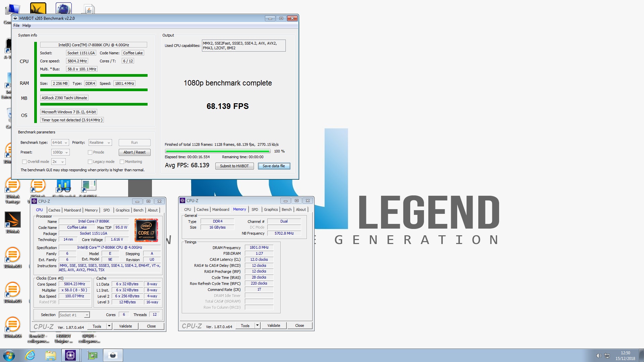This screenshot has height=362, width=644.
Task: Open the File menu in HWBOT x265
Action: [16, 25]
